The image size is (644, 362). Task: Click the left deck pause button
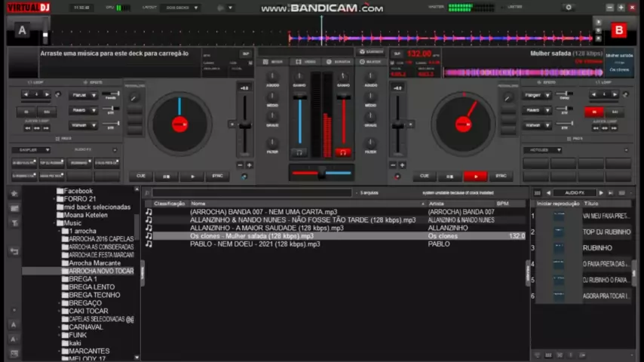[x=167, y=176]
